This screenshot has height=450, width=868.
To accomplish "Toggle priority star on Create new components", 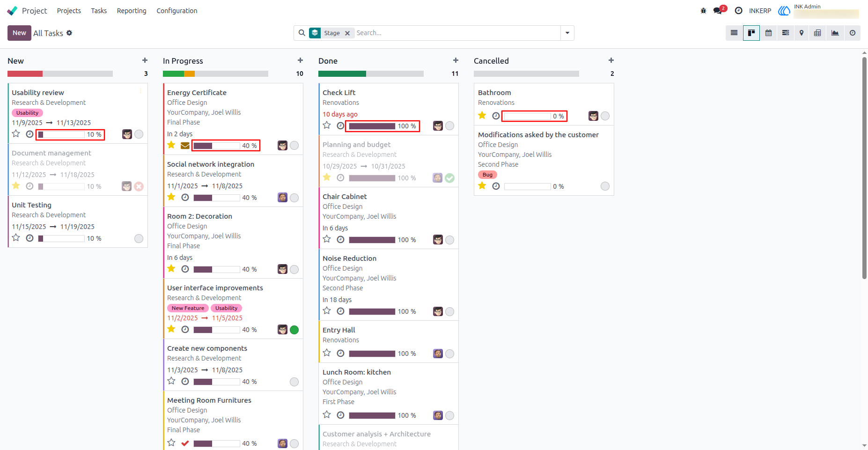I will click(x=171, y=381).
